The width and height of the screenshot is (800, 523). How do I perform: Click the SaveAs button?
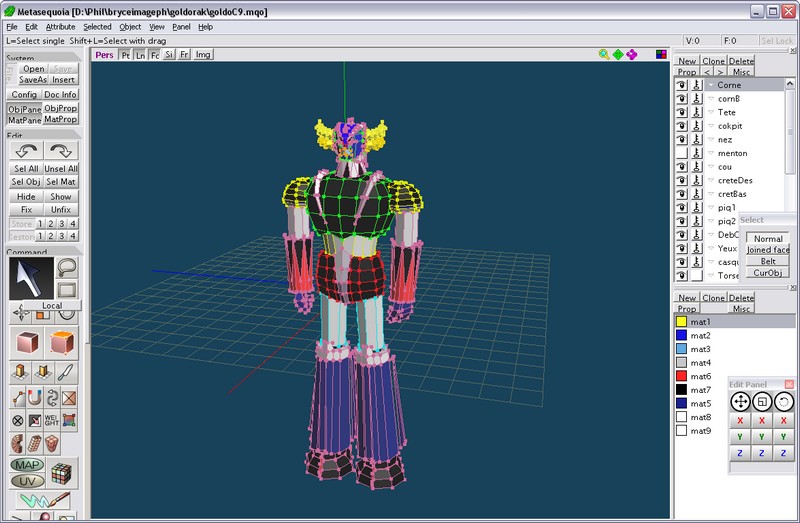[33, 80]
